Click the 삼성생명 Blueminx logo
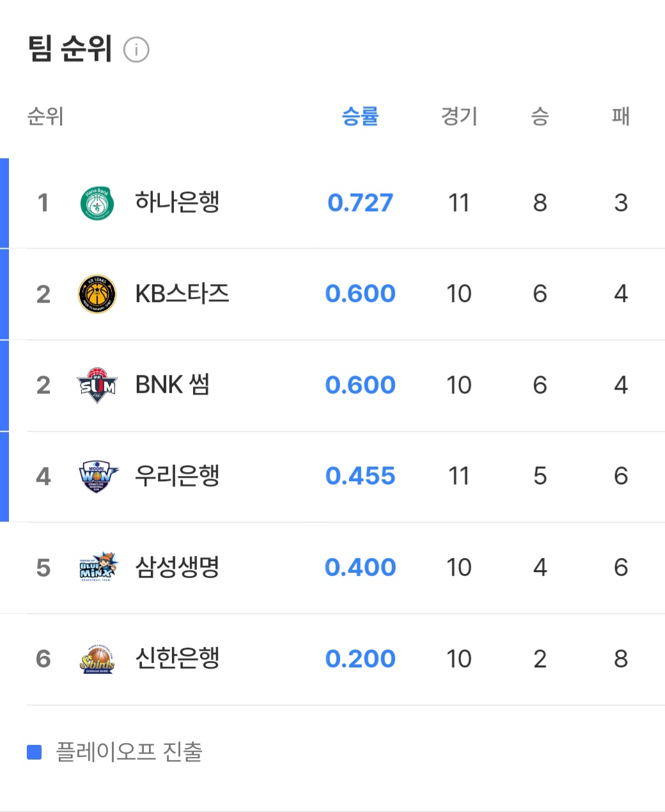The width and height of the screenshot is (665, 812). click(x=98, y=568)
